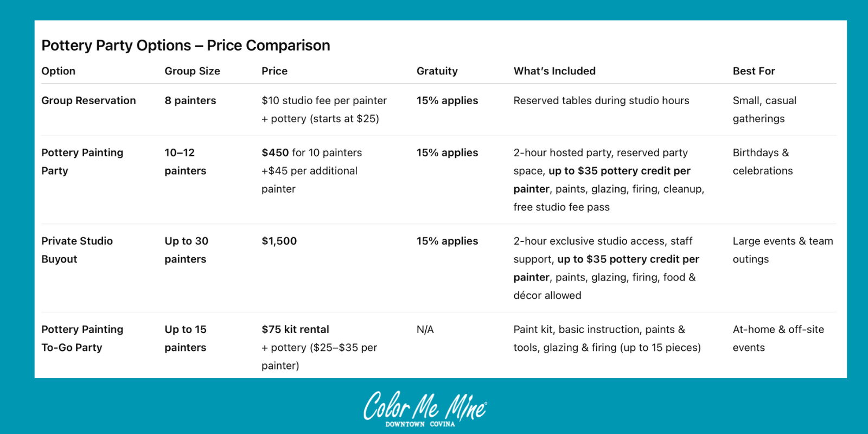Image resolution: width=868 pixels, height=434 pixels.
Task: Select the Group Size column header
Action: tap(192, 71)
